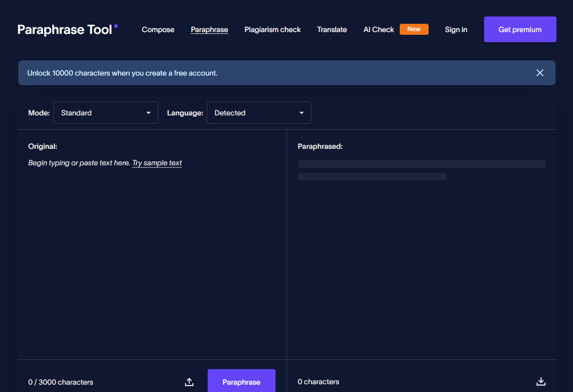Click the Sign in link
This screenshot has width=573, height=392.
coord(456,30)
